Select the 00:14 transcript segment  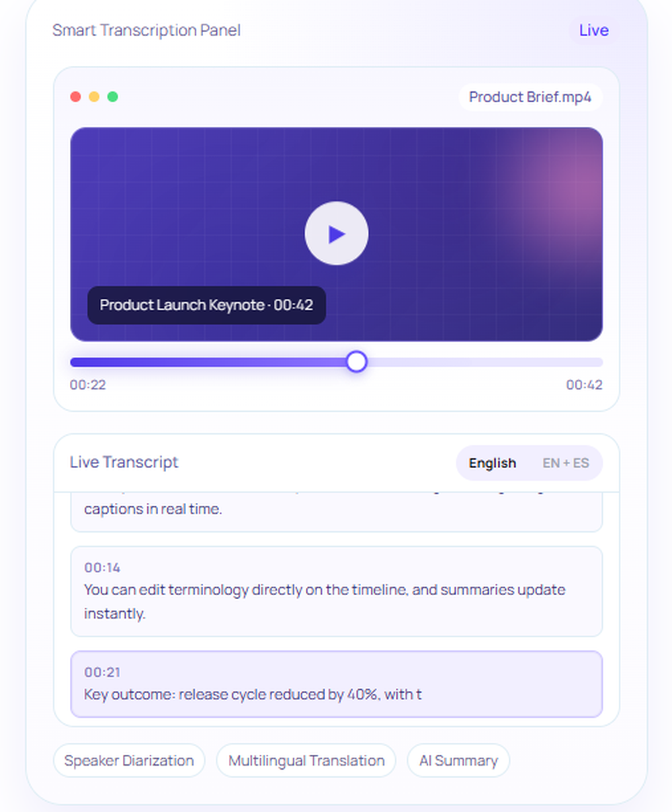coord(336,590)
